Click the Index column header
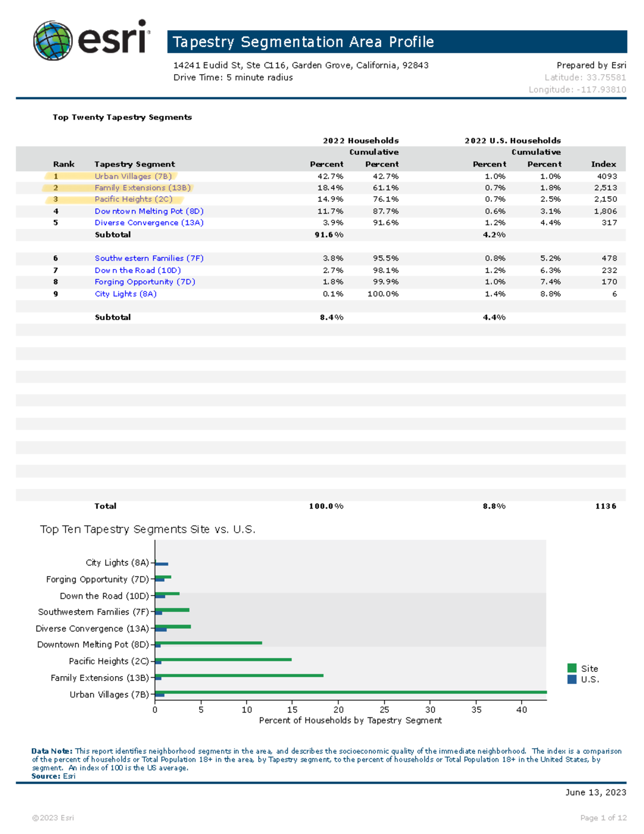Viewport: 644px width, 834px height. tap(603, 164)
